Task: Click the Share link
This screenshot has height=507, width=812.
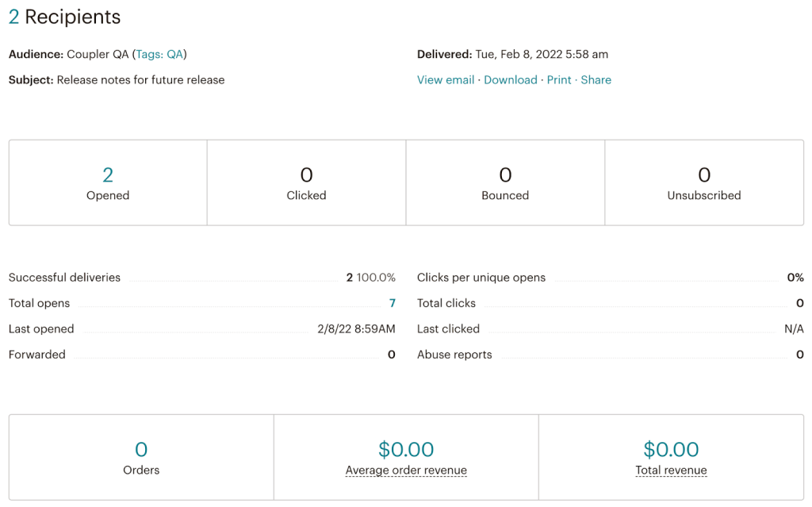Action: tap(596, 79)
